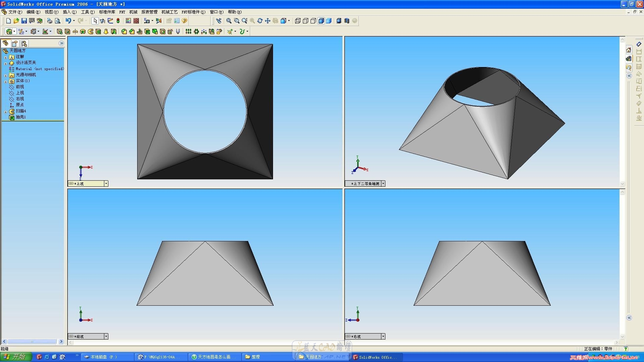Viewport: 644px width, 362px height.
Task: Click the Undo arrow icon
Action: pos(68,21)
